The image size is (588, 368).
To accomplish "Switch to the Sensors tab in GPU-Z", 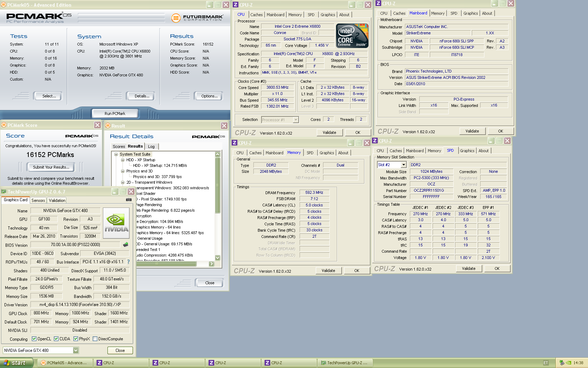I will tap(38, 200).
